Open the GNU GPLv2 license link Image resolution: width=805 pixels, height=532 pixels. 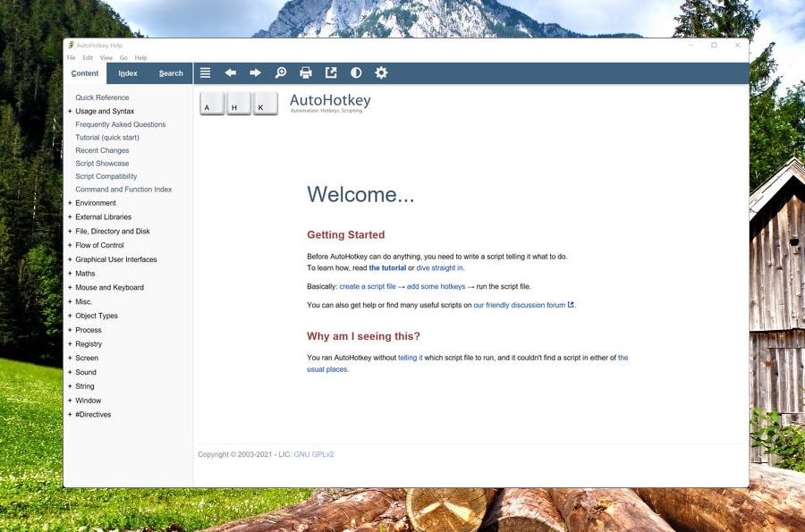click(x=314, y=454)
